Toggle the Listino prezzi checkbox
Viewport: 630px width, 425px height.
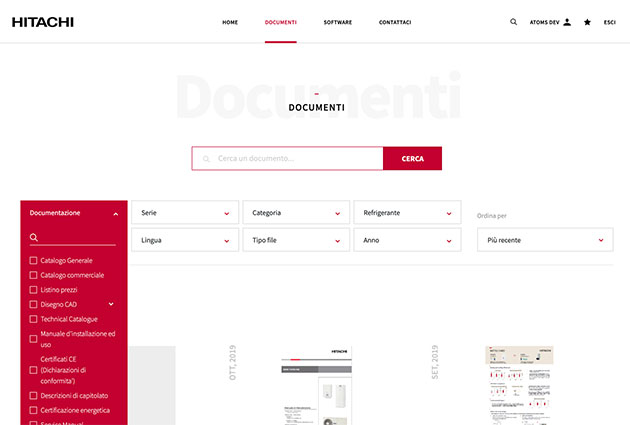point(34,289)
